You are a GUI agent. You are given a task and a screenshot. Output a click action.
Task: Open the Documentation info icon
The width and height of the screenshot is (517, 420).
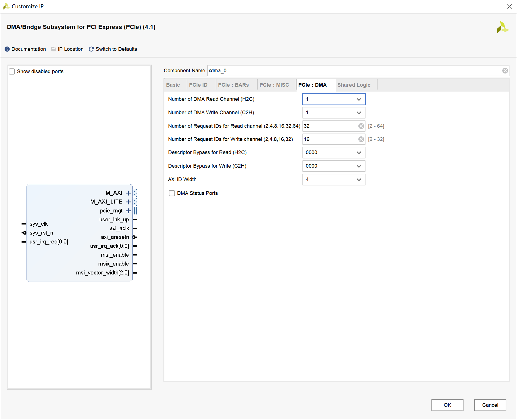click(7, 49)
